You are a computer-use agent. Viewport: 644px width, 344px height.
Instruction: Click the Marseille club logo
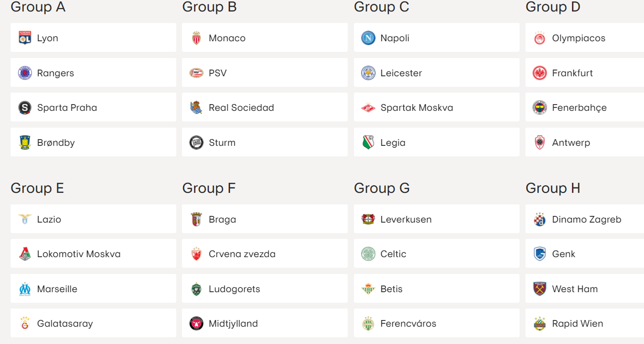tap(25, 289)
